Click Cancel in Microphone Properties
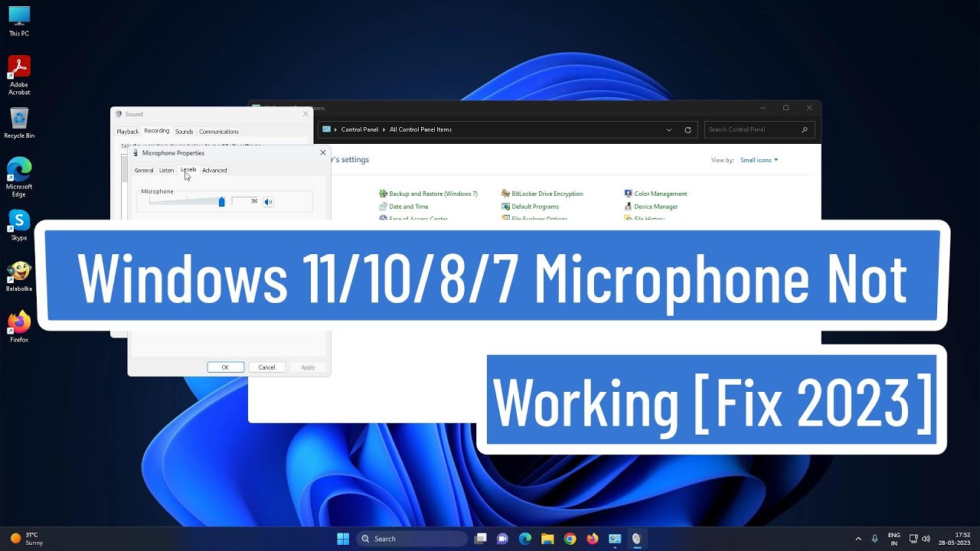 coord(266,367)
